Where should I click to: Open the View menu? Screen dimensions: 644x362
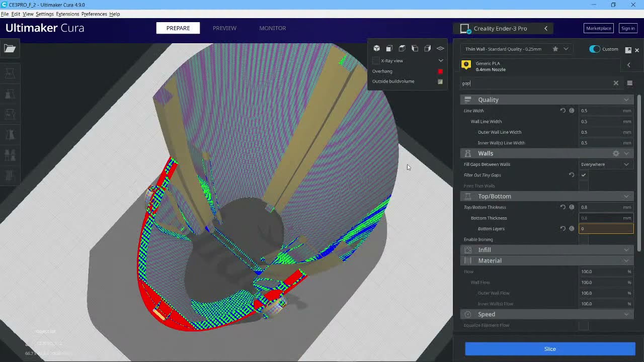click(28, 14)
